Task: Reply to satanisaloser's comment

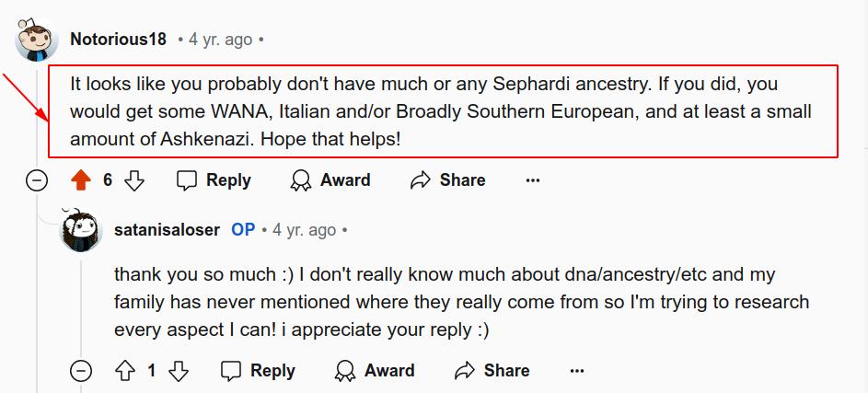Action: (258, 371)
